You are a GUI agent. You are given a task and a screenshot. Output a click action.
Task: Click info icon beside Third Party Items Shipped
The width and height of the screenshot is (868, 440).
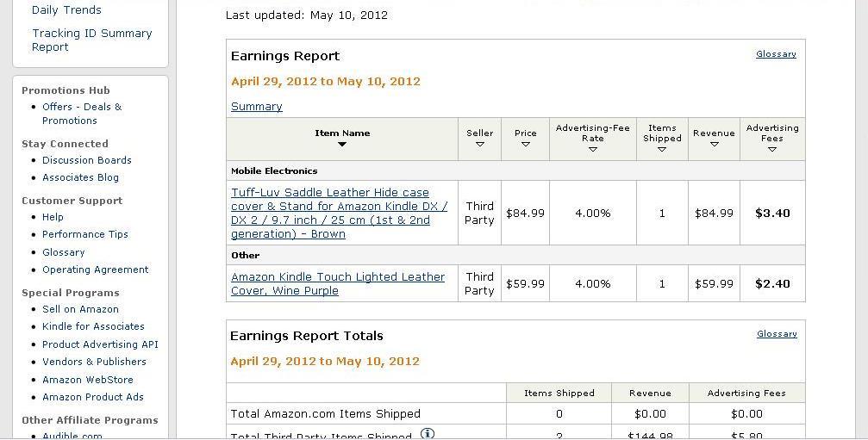(x=428, y=434)
